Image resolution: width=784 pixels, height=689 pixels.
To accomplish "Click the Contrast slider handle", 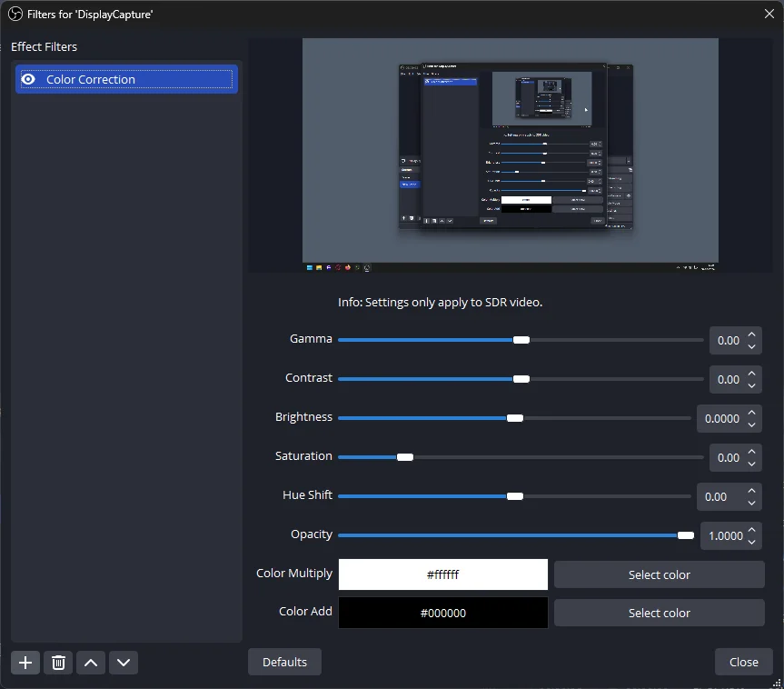I will [521, 379].
